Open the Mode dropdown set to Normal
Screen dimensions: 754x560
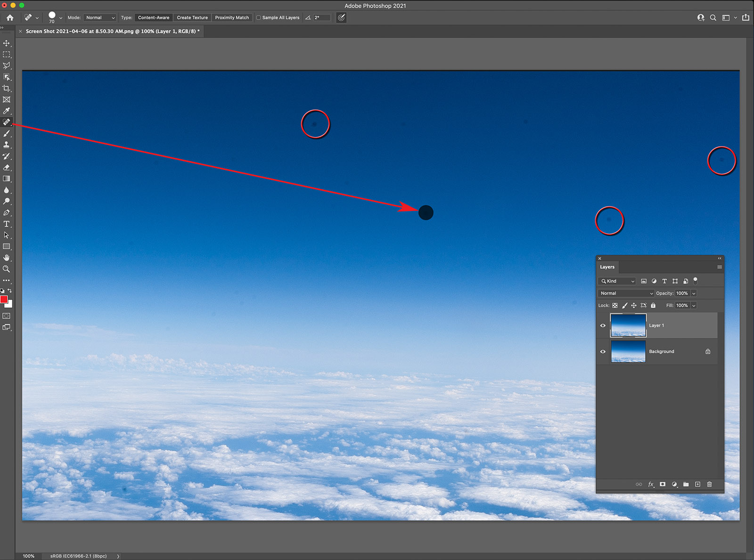click(x=100, y=18)
